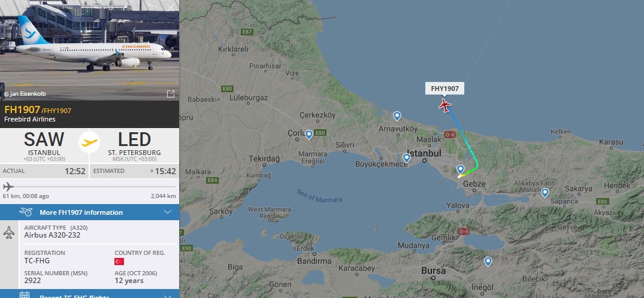Click airport pin near İnegöl
The image size is (644, 298).
(x=488, y=261)
